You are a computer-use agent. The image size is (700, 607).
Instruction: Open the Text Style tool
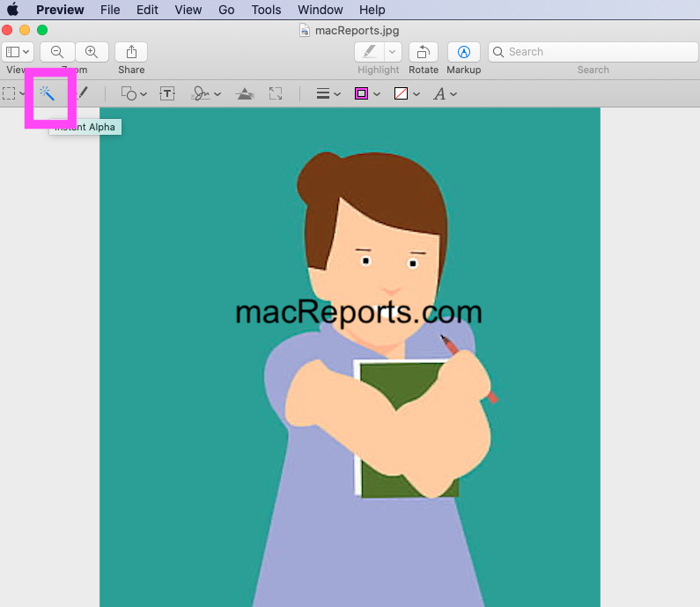tap(439, 93)
